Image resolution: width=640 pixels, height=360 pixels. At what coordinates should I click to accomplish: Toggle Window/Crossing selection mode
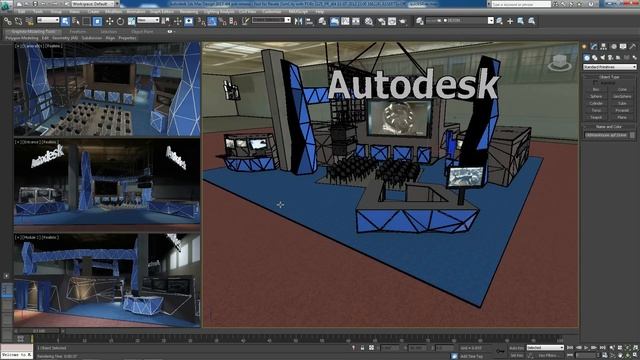(97, 21)
